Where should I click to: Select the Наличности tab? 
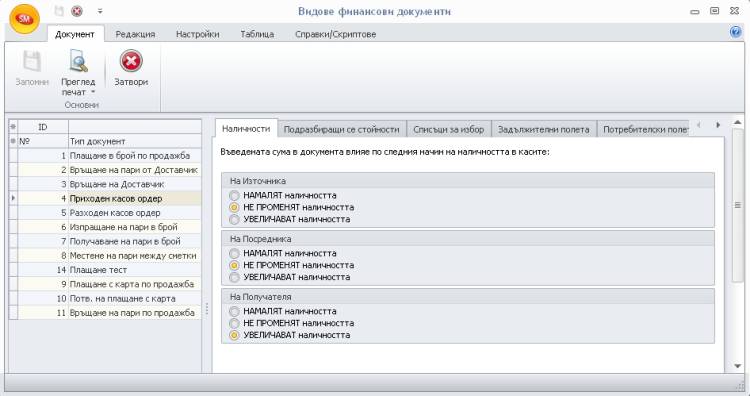point(246,129)
